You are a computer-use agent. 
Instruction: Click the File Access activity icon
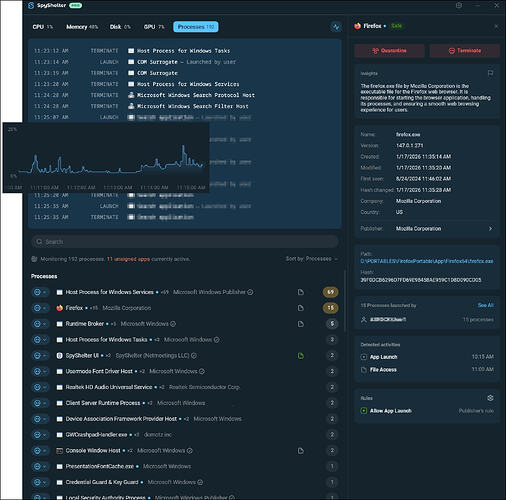364,370
